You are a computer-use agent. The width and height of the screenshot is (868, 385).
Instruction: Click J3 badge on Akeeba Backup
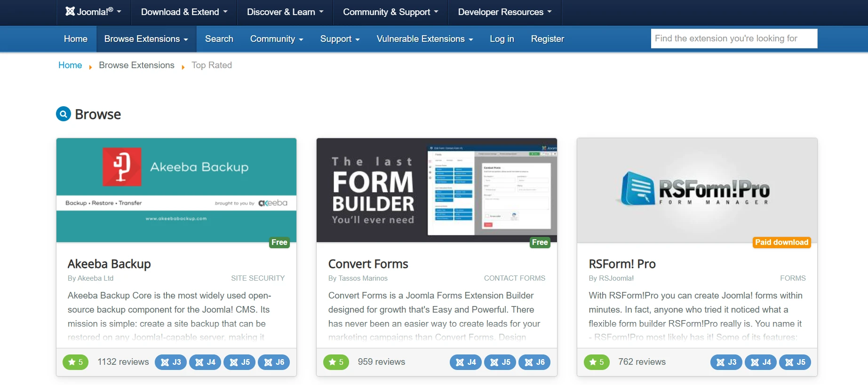171,362
